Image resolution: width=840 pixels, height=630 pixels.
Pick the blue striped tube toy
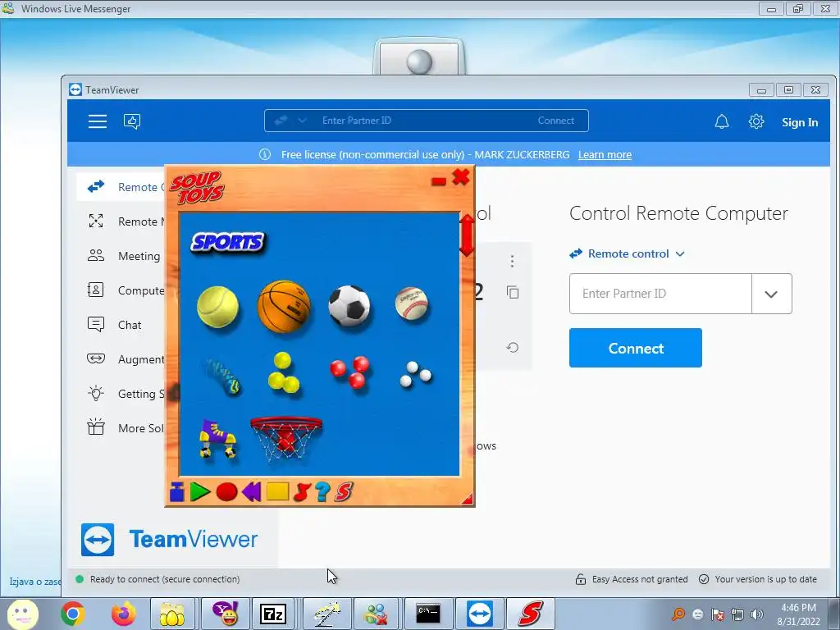(x=221, y=376)
